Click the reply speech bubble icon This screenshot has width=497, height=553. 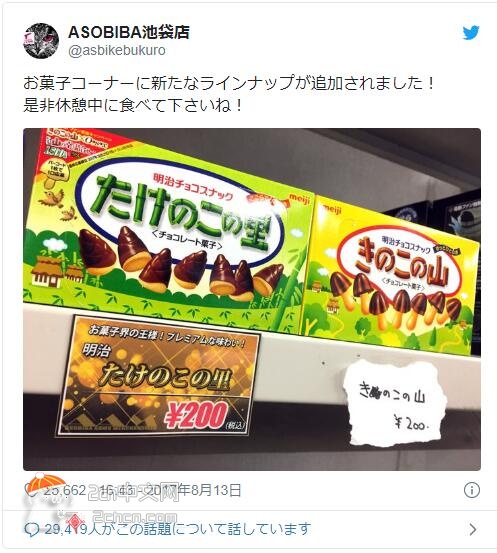click(32, 529)
